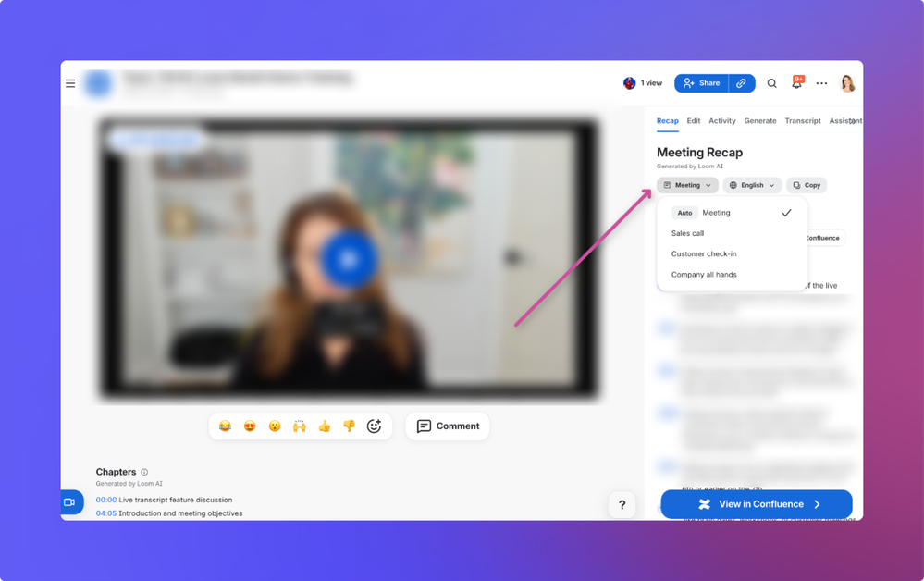React with the laughing-crying emoji
Image resolution: width=924 pixels, height=581 pixels.
(x=225, y=426)
